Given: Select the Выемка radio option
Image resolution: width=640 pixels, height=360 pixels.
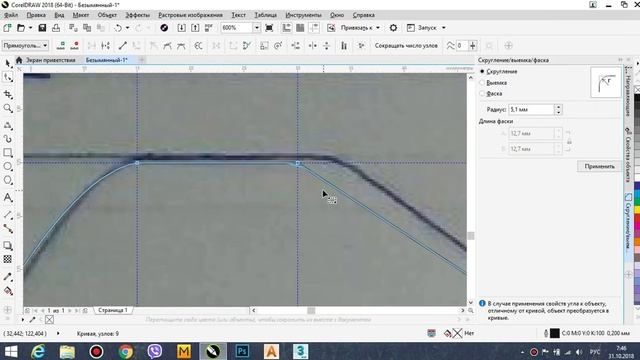Looking at the screenshot, I should (x=482, y=82).
